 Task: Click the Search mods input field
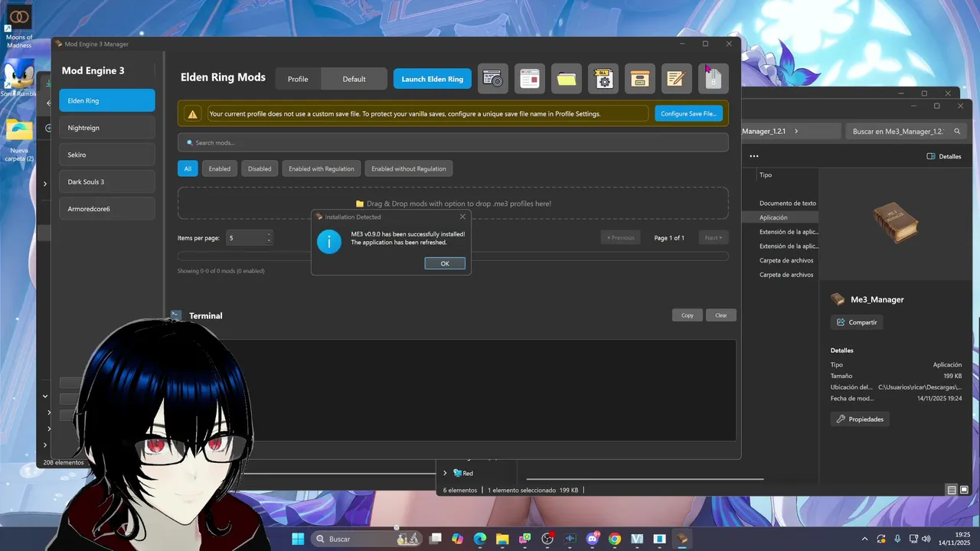(x=453, y=142)
